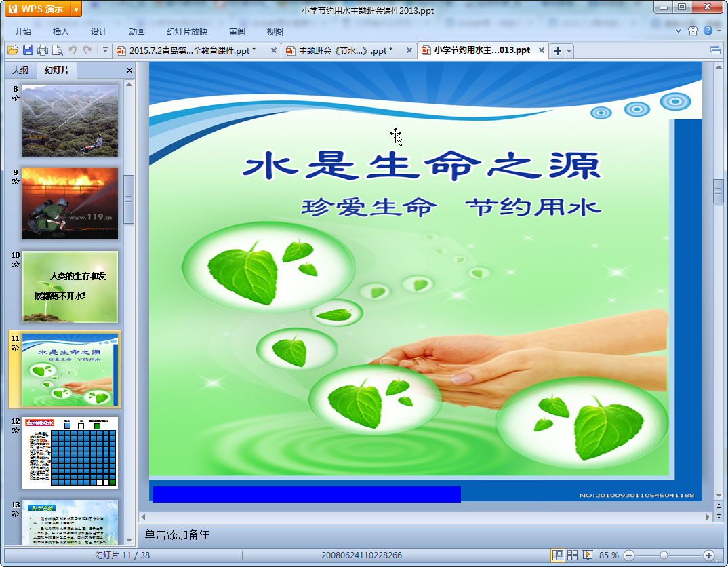Open the 开始 menu tab
The image size is (728, 567).
pyautogui.click(x=23, y=32)
